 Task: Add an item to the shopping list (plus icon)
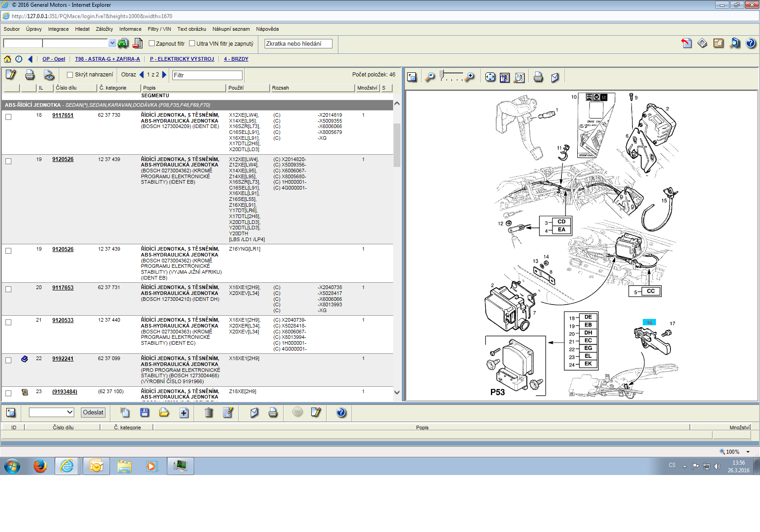click(x=184, y=413)
